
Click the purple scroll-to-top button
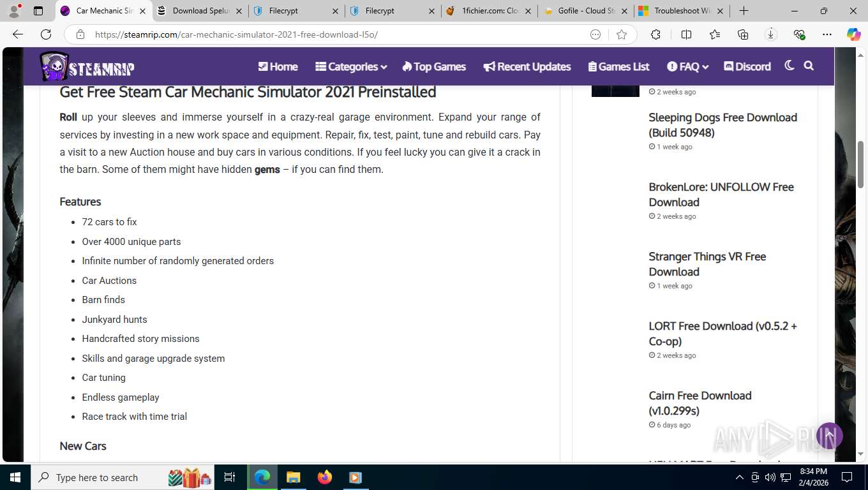point(829,436)
